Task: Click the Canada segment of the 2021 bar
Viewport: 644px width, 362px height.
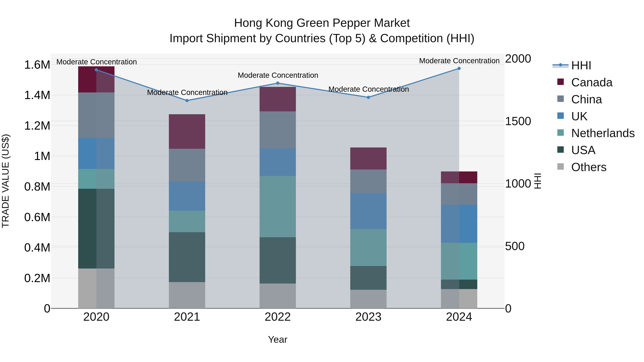Action: tap(187, 131)
